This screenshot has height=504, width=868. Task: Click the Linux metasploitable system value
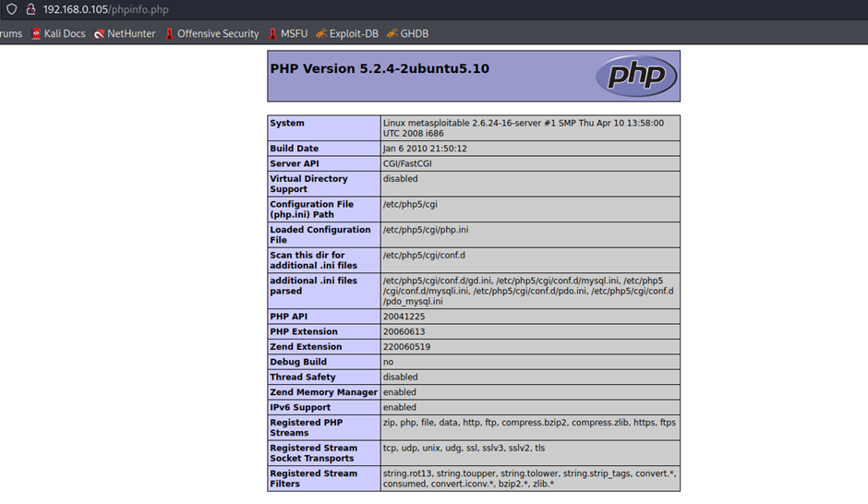(x=524, y=128)
